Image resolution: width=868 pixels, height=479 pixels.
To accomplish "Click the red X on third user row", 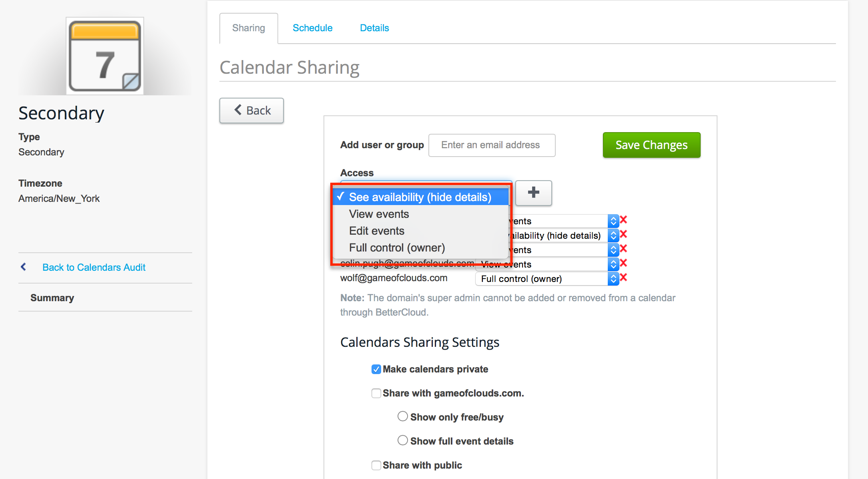I will pos(623,249).
